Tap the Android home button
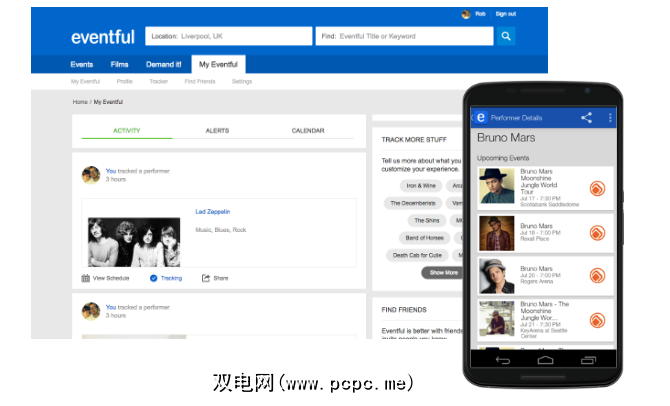Viewport: 670px width, 406px height. [x=545, y=361]
